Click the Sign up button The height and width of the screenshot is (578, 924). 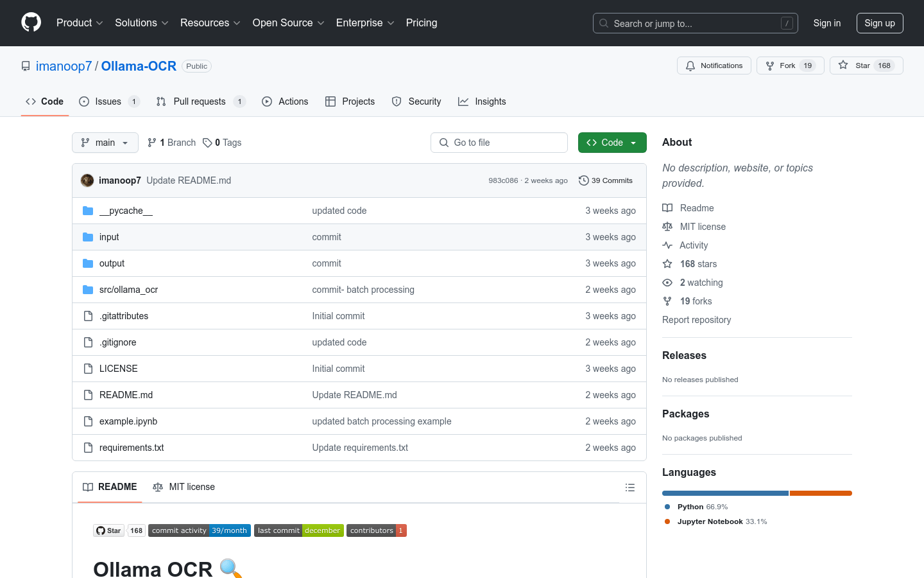[880, 23]
